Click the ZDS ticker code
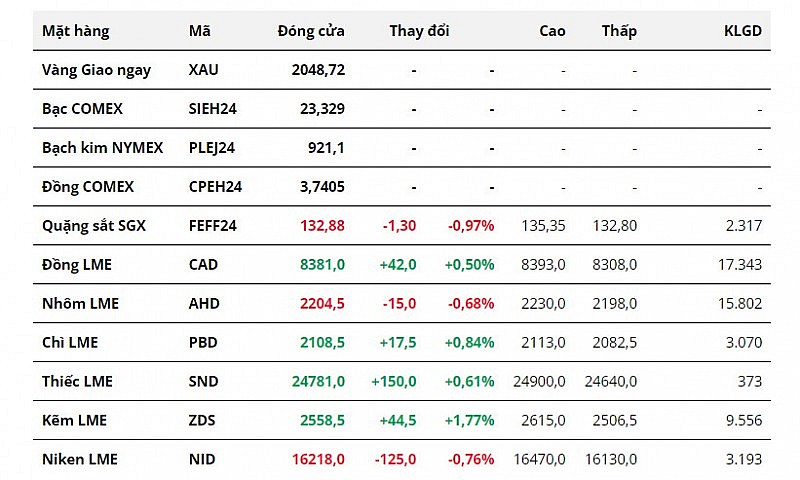 coord(202,420)
